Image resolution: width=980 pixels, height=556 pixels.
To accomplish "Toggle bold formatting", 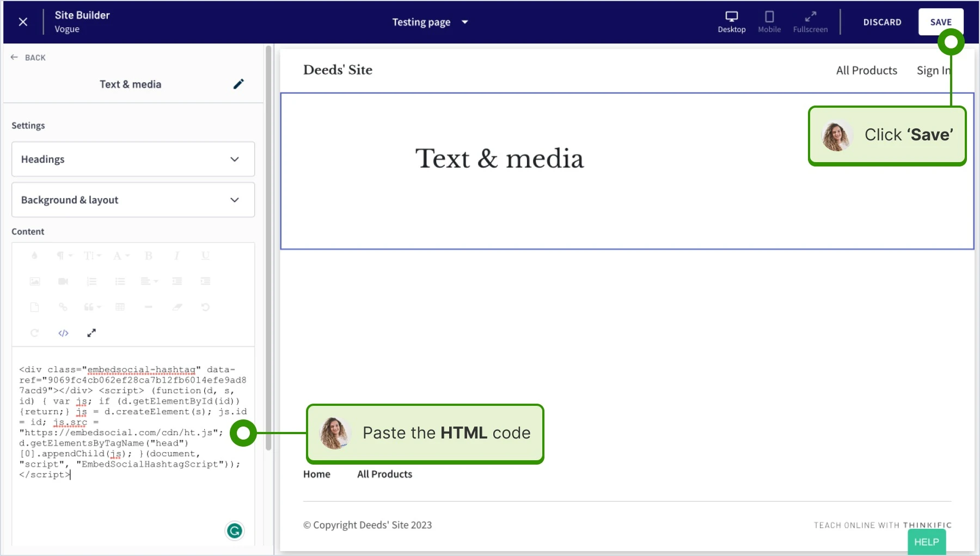I will (x=149, y=256).
